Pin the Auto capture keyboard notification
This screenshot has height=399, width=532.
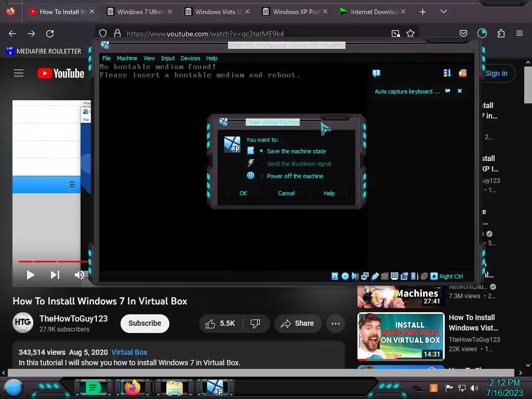pos(447,91)
